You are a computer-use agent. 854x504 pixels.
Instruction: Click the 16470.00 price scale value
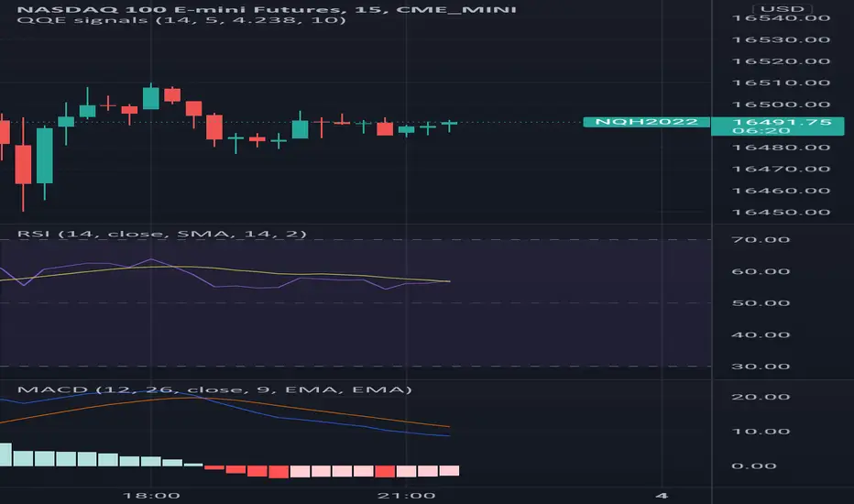781,169
